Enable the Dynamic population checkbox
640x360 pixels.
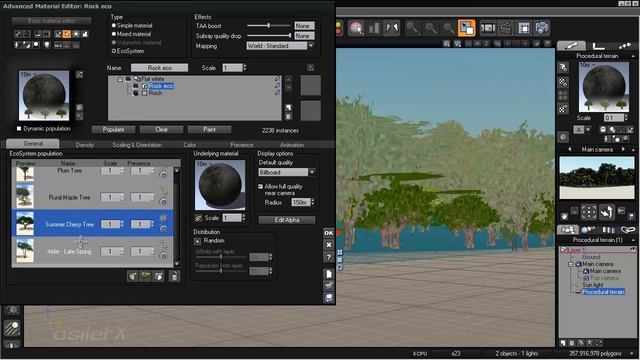[x=19, y=129]
